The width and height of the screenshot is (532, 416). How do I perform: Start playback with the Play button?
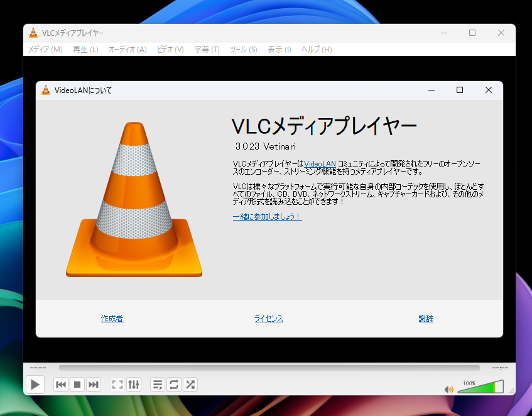coord(35,384)
